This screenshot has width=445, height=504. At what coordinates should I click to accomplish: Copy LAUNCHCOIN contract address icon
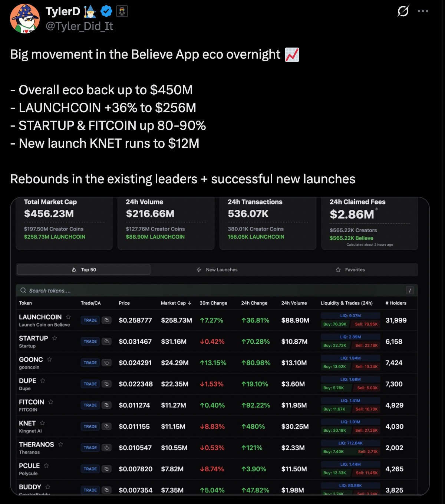[106, 320]
